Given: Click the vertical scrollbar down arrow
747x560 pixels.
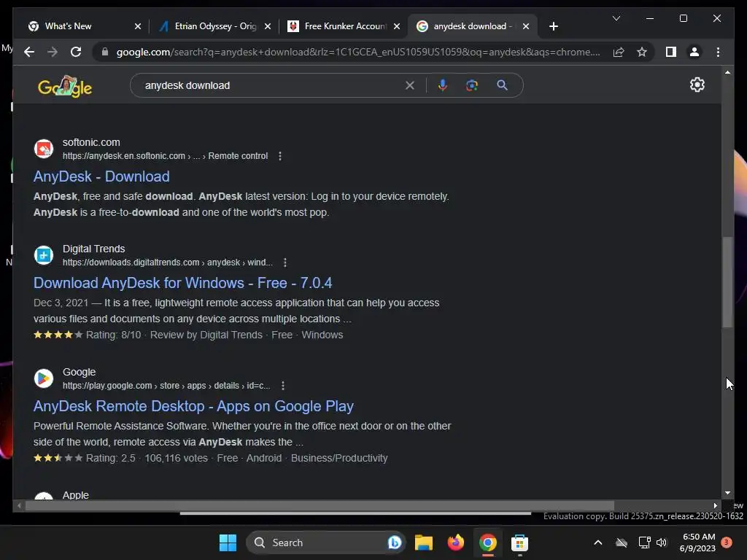Looking at the screenshot, I should (727, 493).
